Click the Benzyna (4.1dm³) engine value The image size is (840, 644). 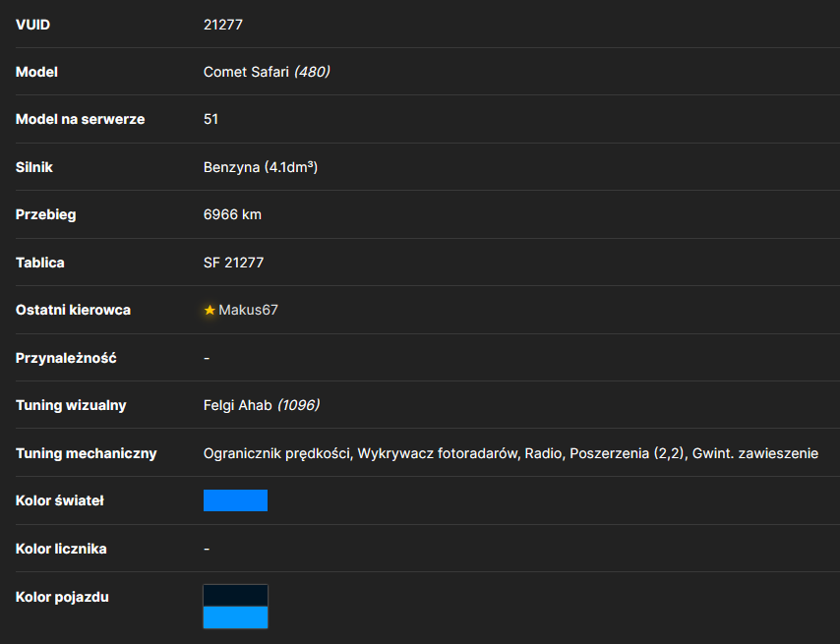click(261, 167)
